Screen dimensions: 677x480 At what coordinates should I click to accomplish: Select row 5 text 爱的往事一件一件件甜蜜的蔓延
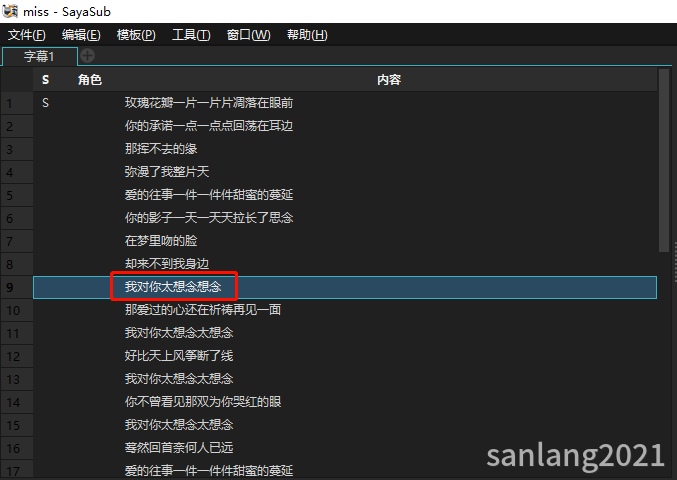pos(209,195)
